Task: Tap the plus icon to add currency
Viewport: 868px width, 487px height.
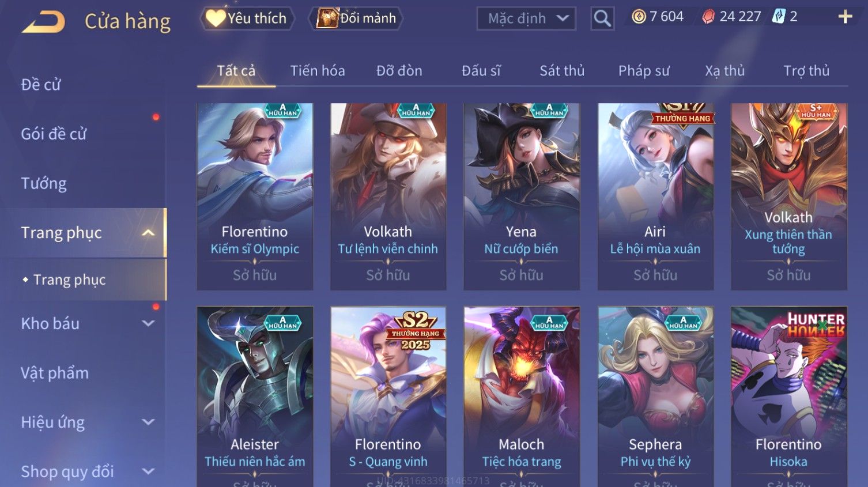Action: click(845, 17)
